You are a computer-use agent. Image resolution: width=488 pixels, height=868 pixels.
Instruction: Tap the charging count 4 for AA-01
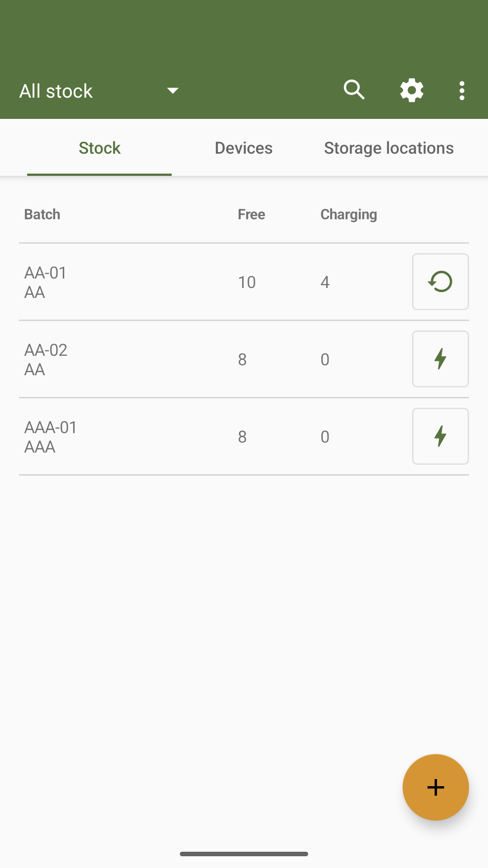325,282
